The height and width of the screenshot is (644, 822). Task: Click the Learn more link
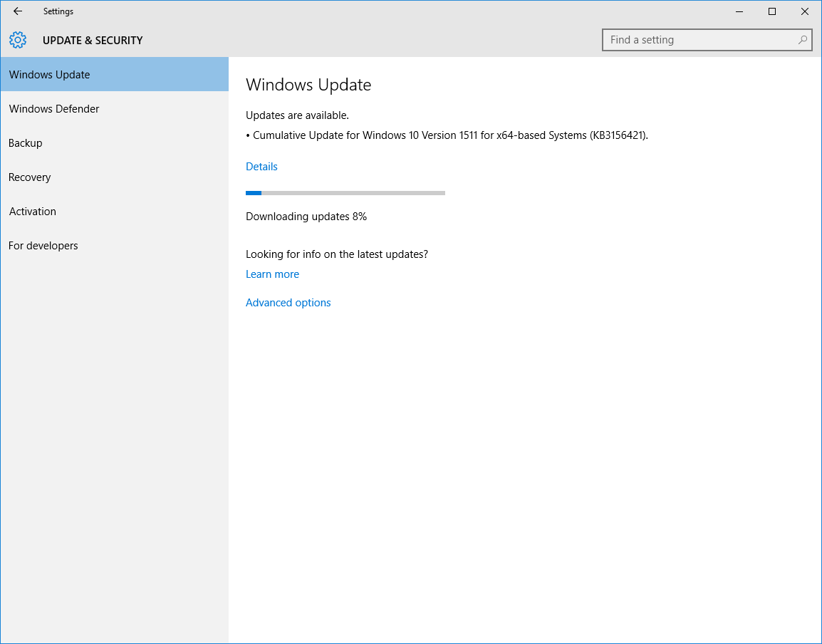click(272, 274)
